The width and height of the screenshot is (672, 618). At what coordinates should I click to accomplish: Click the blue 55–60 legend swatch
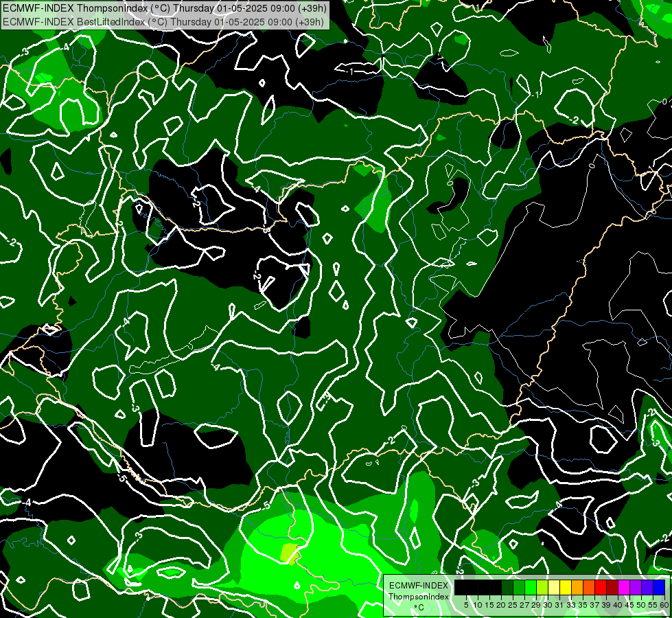(x=659, y=587)
